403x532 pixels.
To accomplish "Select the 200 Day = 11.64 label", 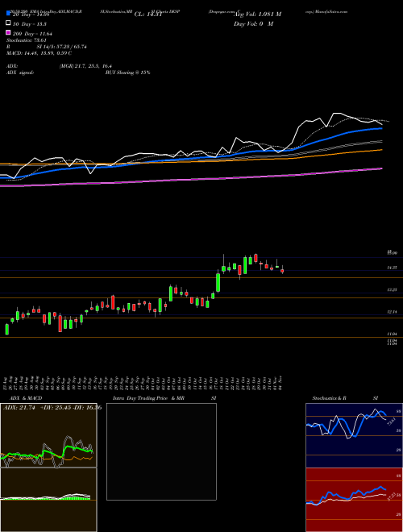I will pos(32,34).
